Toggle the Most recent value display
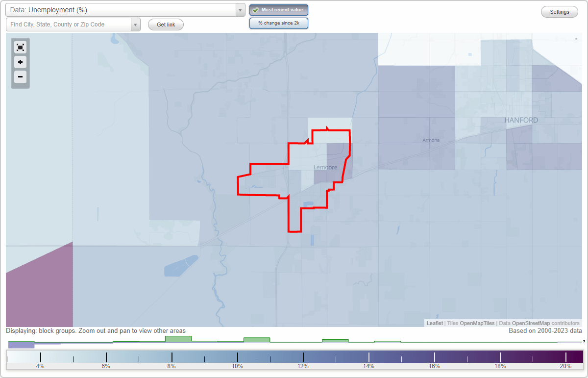Image resolution: width=588 pixels, height=378 pixels. [278, 9]
